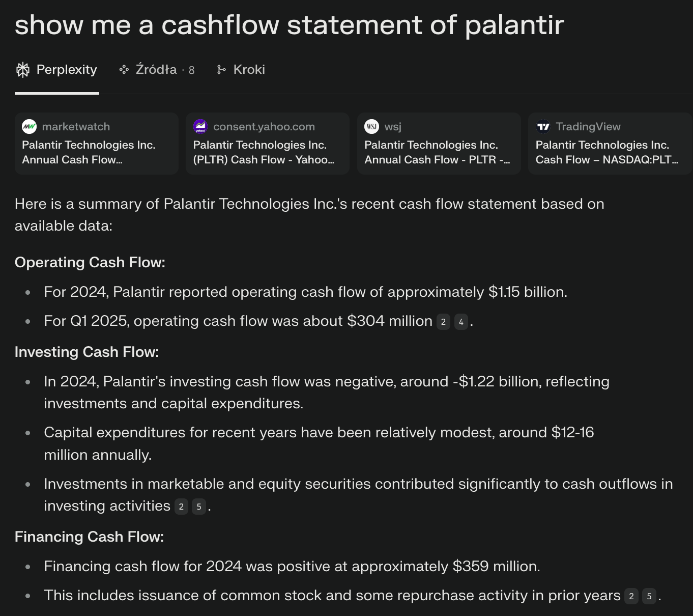The image size is (693, 616).
Task: Click the Yahoo Finance favicon on source card
Action: point(200,126)
